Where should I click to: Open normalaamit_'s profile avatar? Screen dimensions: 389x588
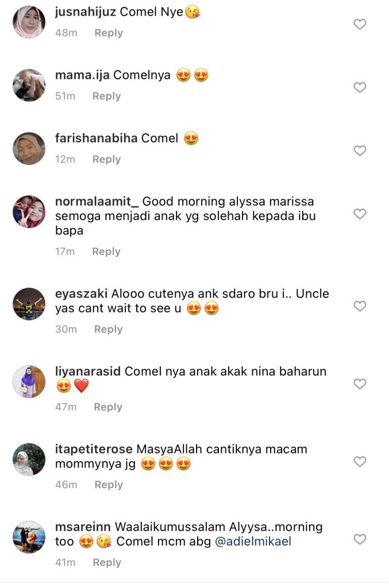[x=29, y=212]
